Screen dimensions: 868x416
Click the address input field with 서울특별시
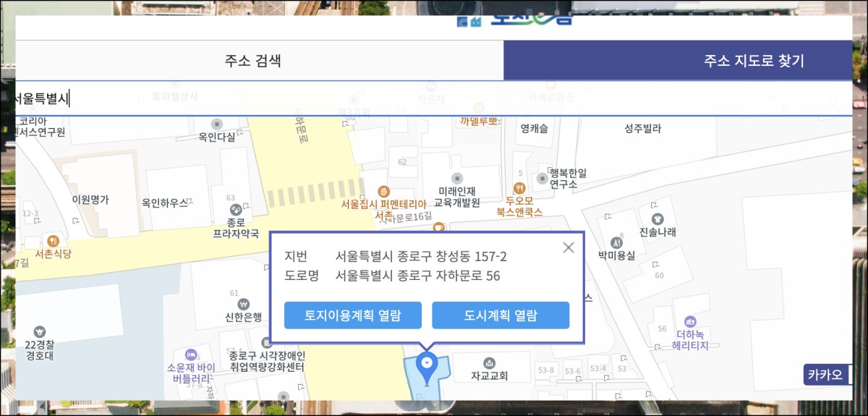(x=434, y=98)
